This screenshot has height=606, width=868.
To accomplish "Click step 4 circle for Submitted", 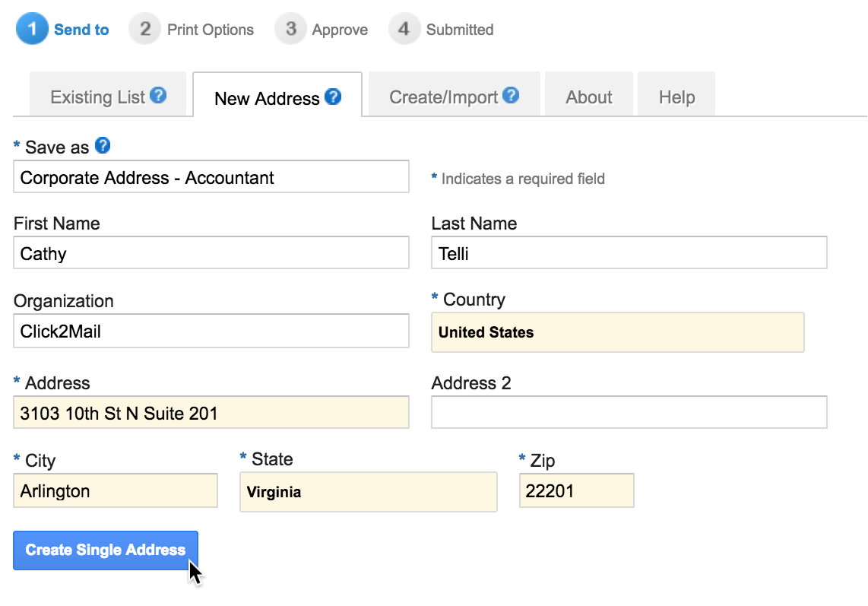I will [x=404, y=29].
